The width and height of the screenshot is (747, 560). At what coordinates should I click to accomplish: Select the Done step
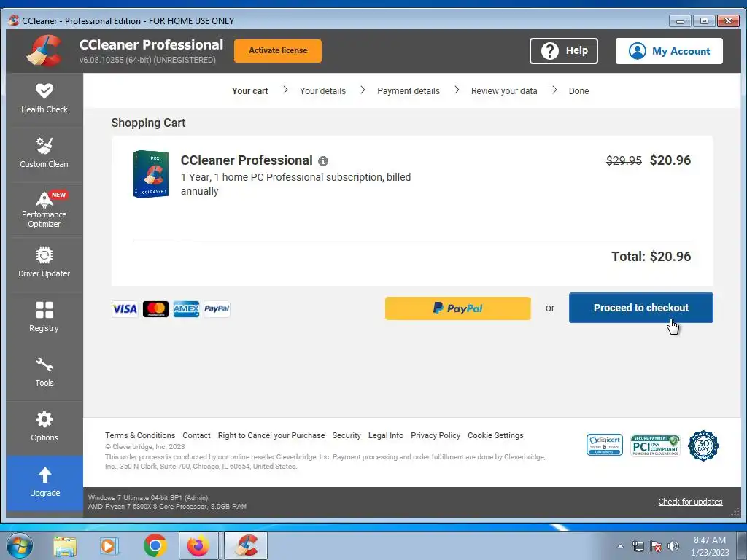click(578, 91)
